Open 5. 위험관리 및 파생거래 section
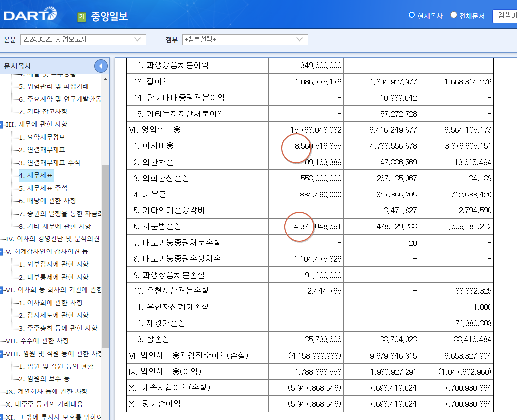 click(x=54, y=86)
